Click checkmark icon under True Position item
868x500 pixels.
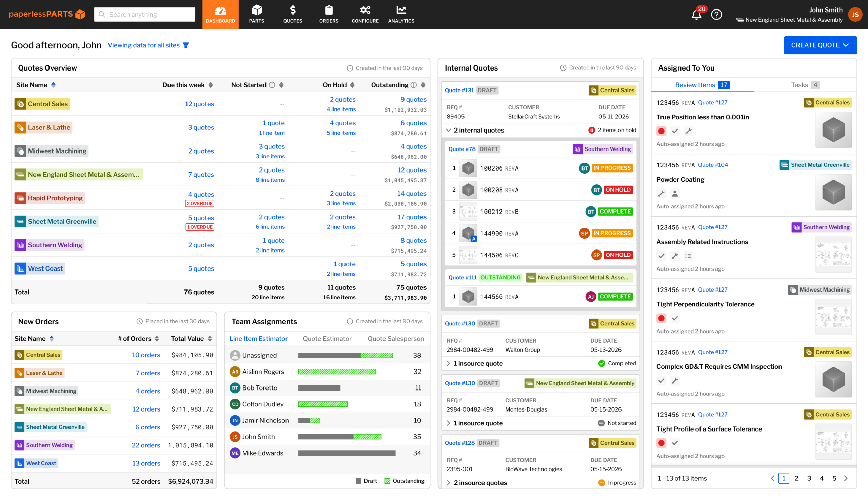(675, 131)
